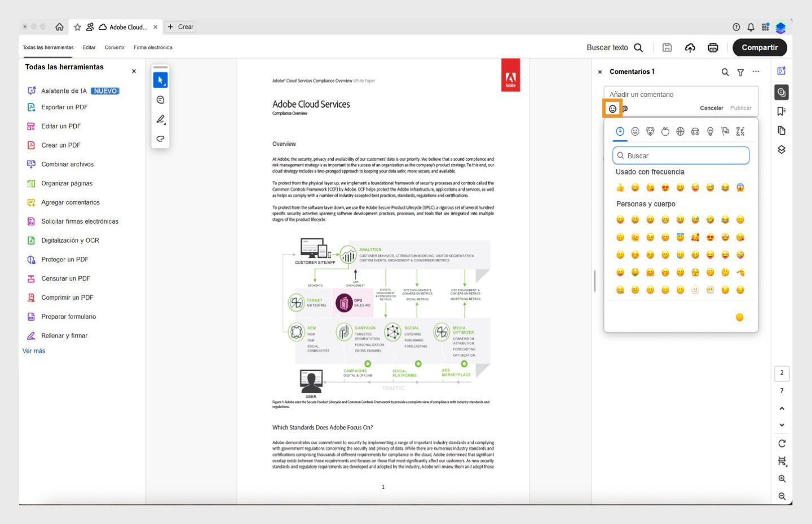Open comments panel more options menu
The image size is (812, 524).
pyautogui.click(x=756, y=72)
